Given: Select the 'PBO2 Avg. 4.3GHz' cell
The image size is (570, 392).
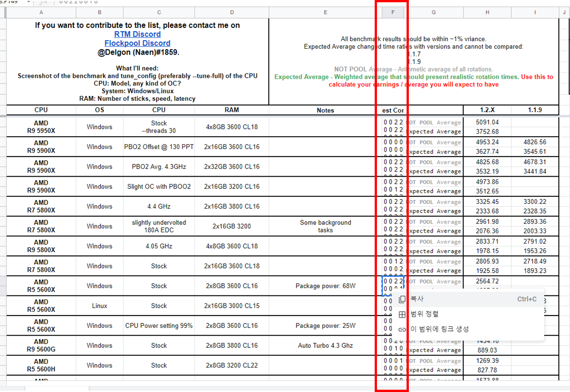Looking at the screenshot, I should pos(159,167).
